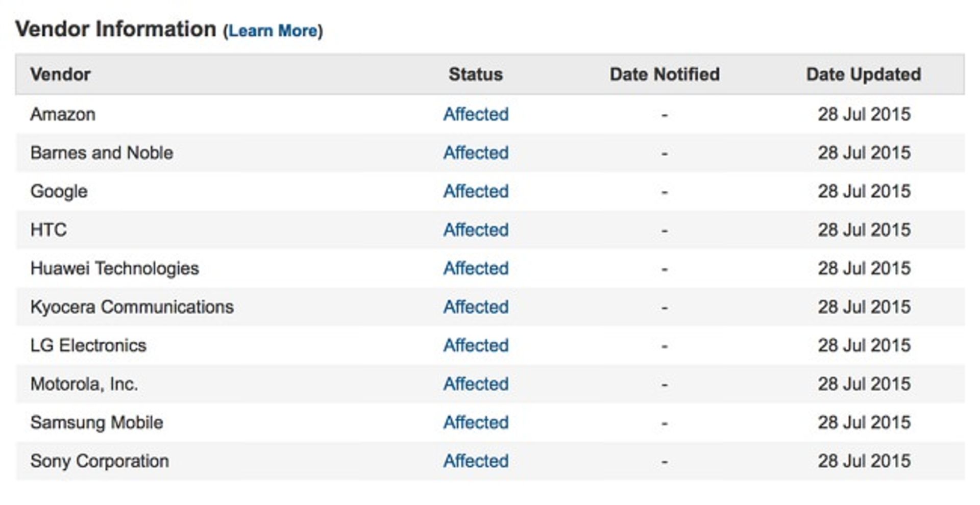Sort by the Vendor column header

60,74
